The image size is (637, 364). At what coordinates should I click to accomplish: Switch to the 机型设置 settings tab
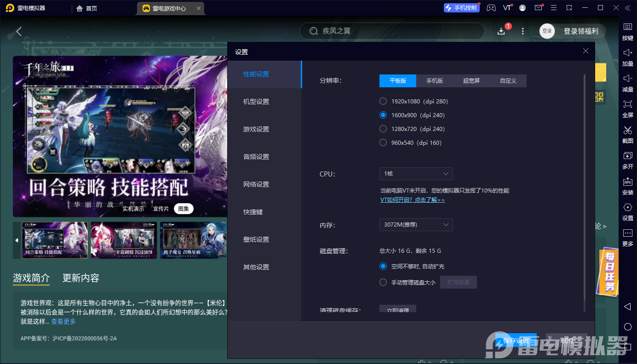(x=256, y=102)
